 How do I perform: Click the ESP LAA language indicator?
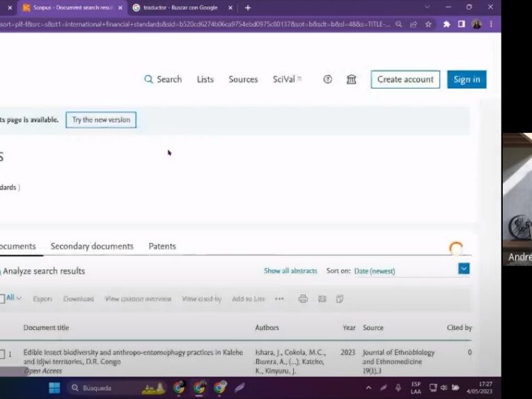[416, 388]
